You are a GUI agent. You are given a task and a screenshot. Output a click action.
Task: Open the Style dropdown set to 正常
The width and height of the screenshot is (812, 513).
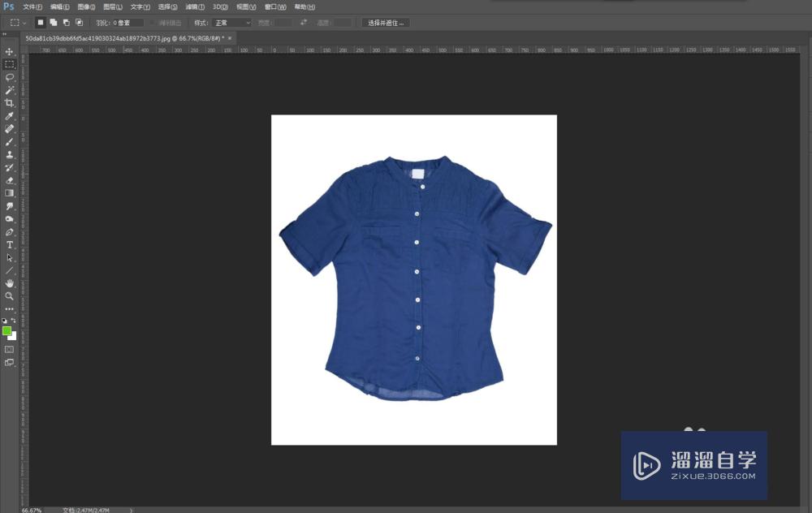pos(232,23)
